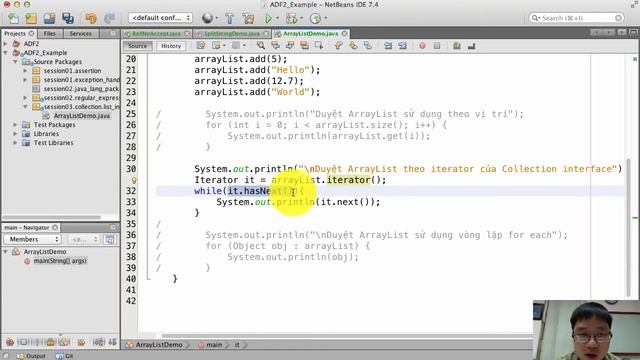Run the project with green play icon

click(x=268, y=18)
